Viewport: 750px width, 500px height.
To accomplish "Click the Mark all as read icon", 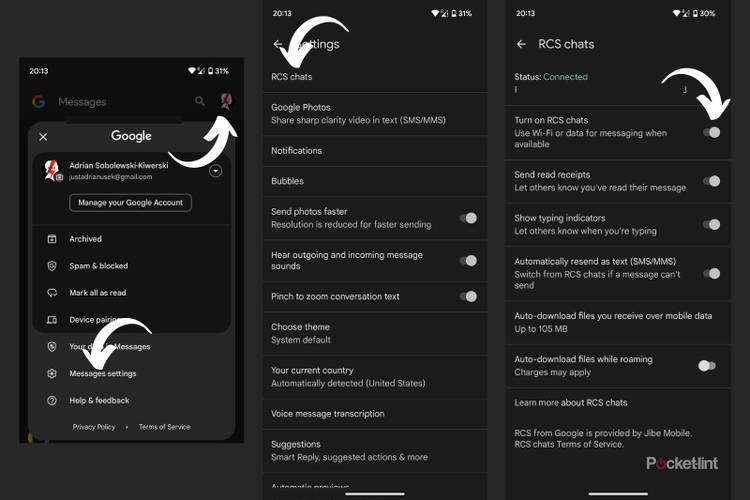I will [52, 293].
